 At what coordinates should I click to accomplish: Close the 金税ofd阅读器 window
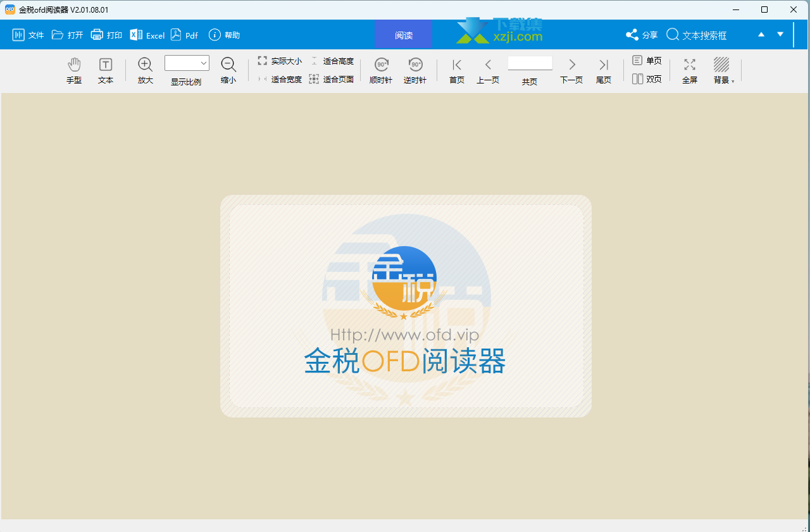794,9
